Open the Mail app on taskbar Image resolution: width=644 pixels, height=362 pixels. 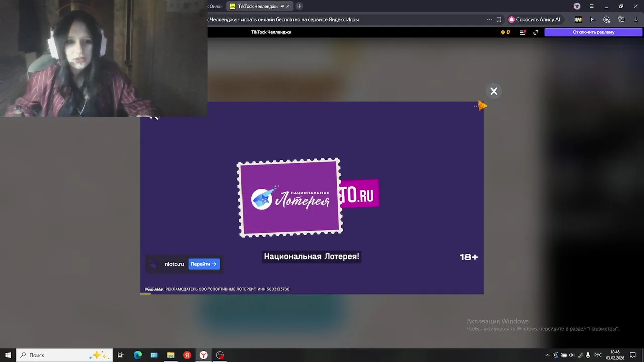tap(154, 355)
